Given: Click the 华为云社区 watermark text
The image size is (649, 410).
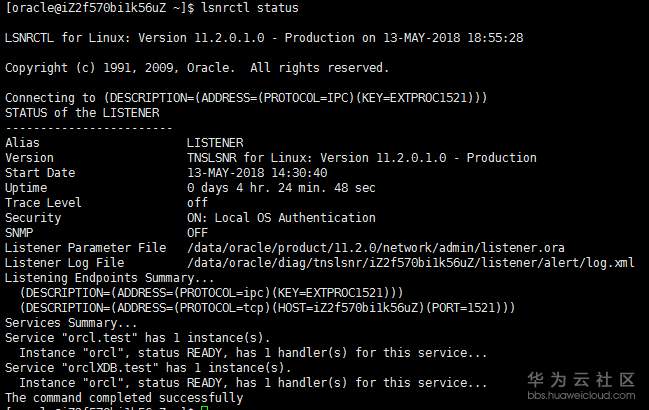Looking at the screenshot, I should tap(582, 380).
